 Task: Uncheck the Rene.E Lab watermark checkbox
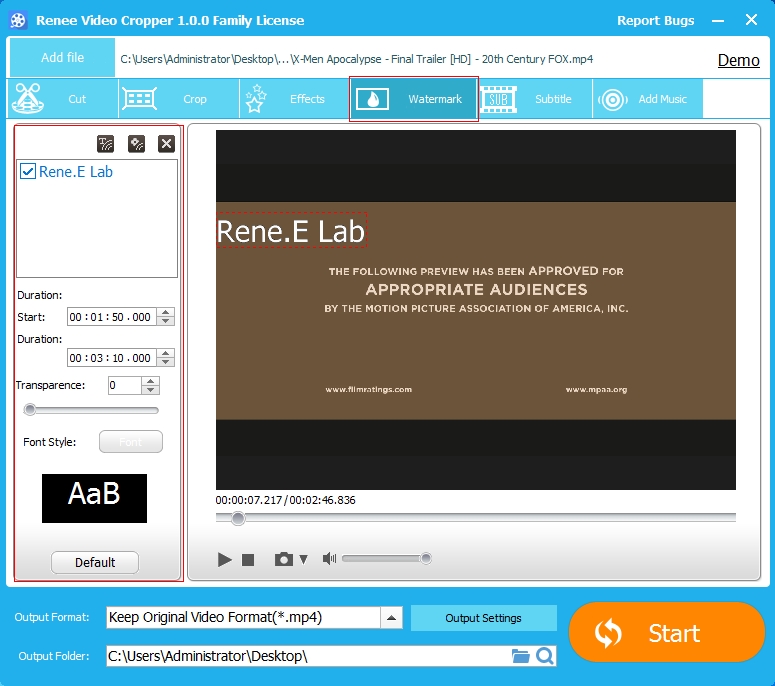pyautogui.click(x=28, y=172)
